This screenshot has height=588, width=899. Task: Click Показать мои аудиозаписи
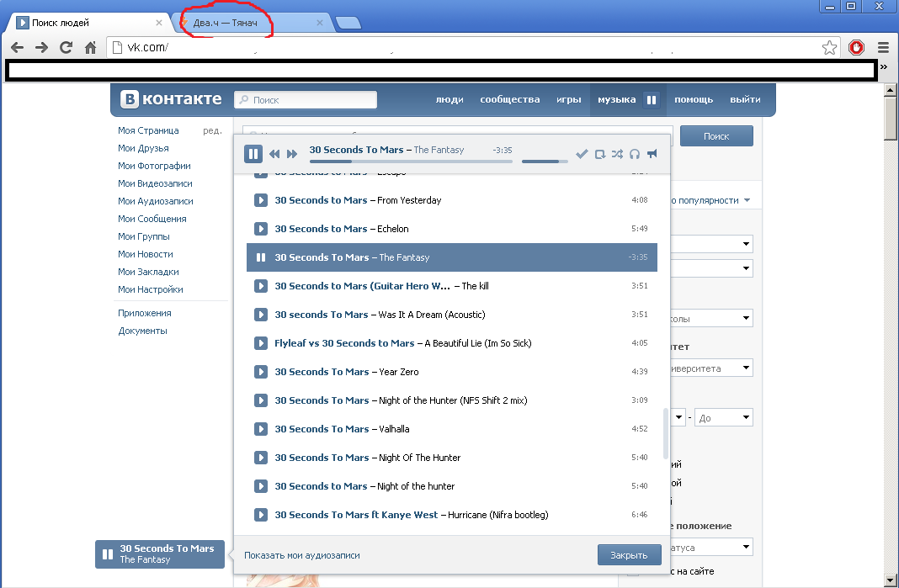coord(302,555)
